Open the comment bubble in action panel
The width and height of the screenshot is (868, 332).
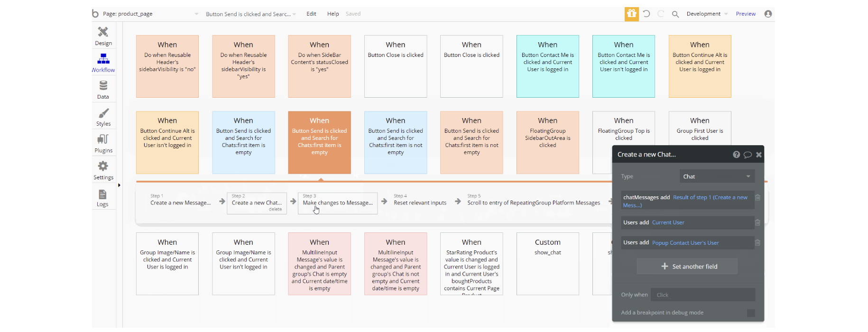[748, 155]
